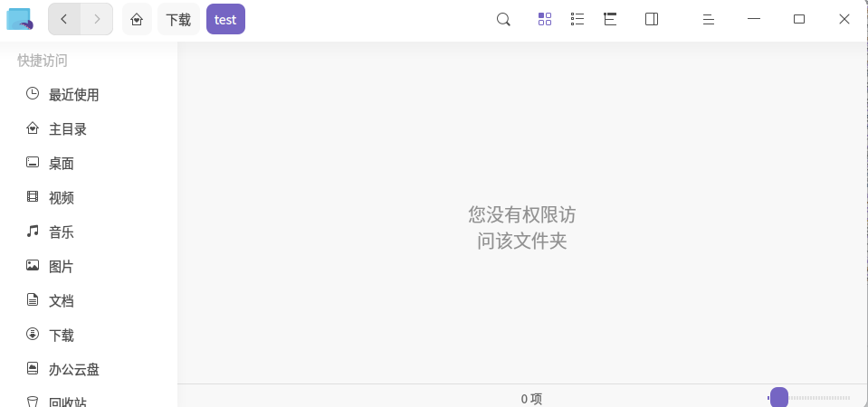
Task: Click the file manager app logo
Action: [20, 19]
